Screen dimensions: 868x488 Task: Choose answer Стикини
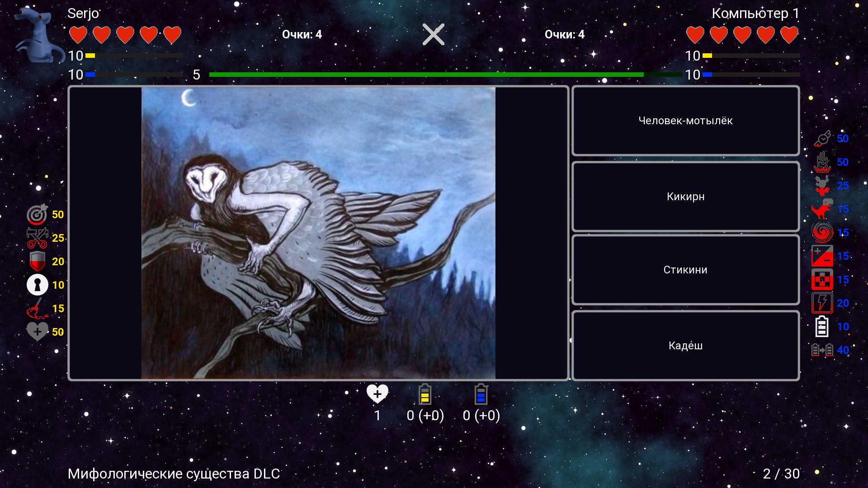pos(685,270)
